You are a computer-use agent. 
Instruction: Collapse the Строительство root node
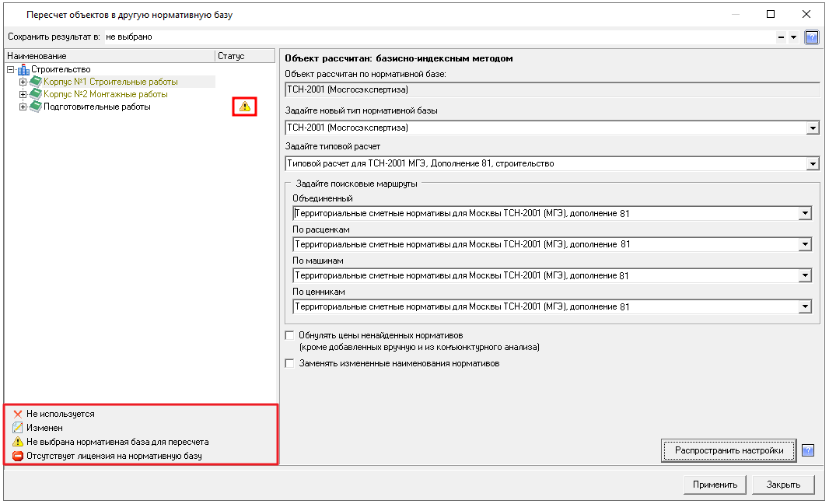[x=10, y=70]
